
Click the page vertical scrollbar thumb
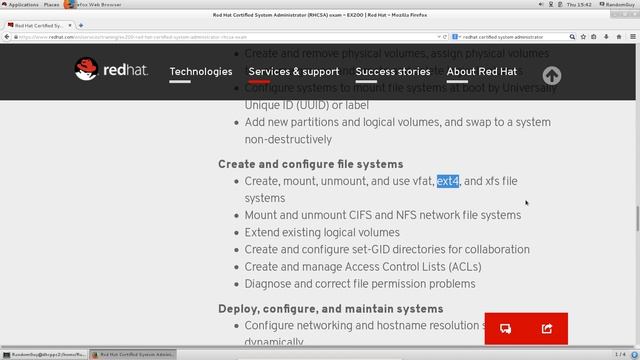pos(637,219)
